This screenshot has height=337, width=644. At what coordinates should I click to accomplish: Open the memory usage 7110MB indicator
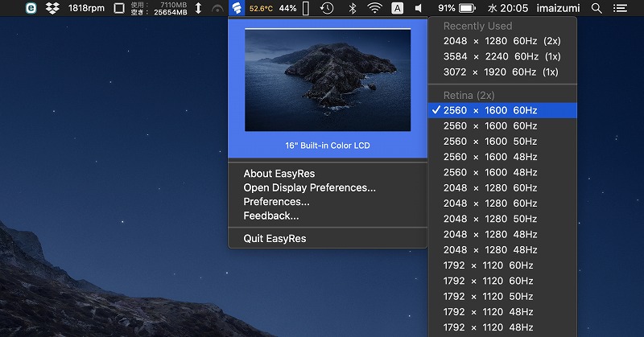click(x=159, y=8)
